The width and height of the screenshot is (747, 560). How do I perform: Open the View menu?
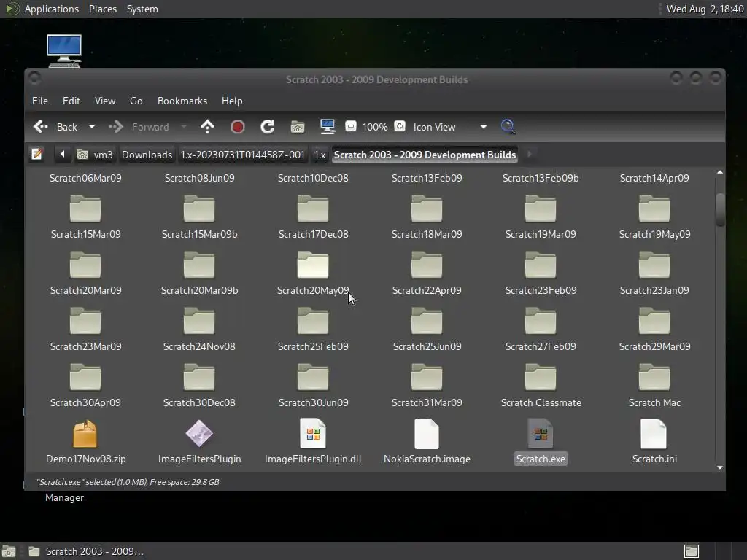[x=105, y=101]
